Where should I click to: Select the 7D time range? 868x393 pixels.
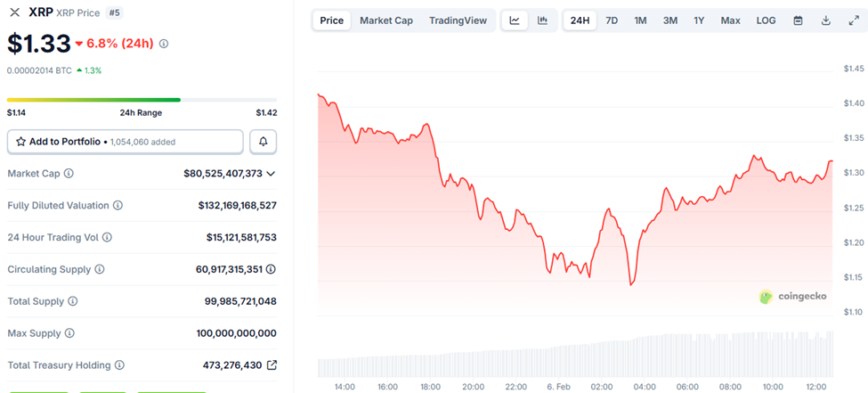(612, 20)
